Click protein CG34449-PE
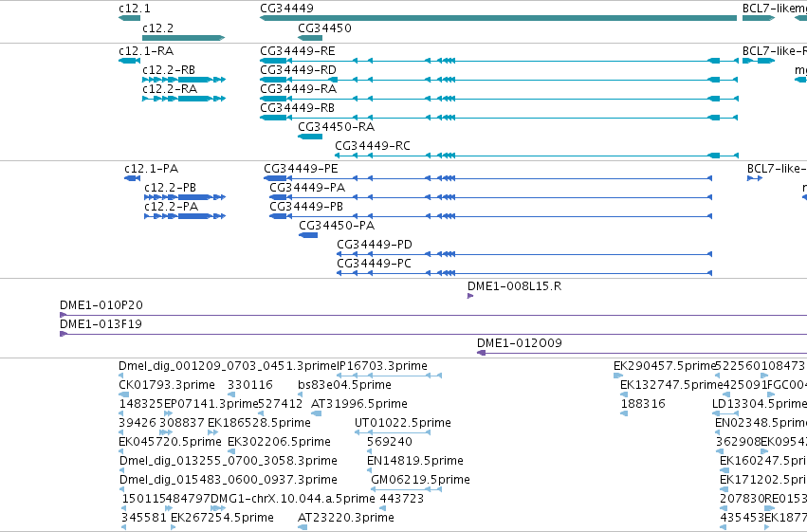Viewport: 807px width, 532px height. pos(488,178)
